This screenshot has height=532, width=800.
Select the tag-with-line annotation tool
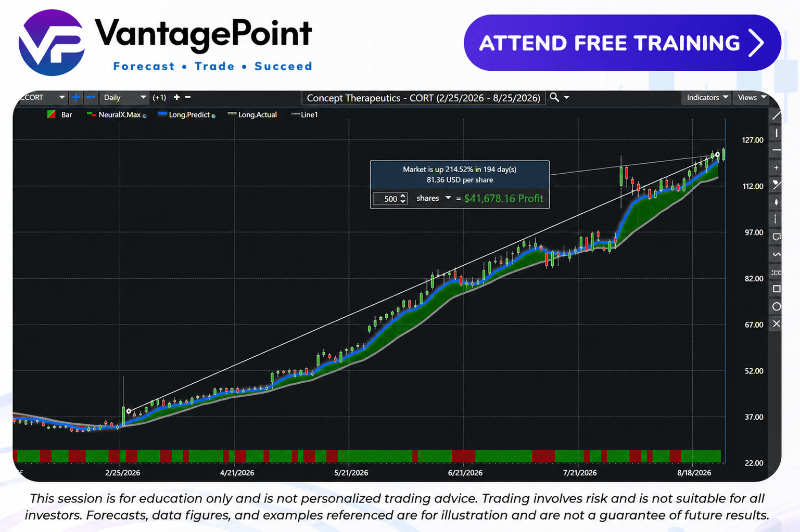(776, 185)
